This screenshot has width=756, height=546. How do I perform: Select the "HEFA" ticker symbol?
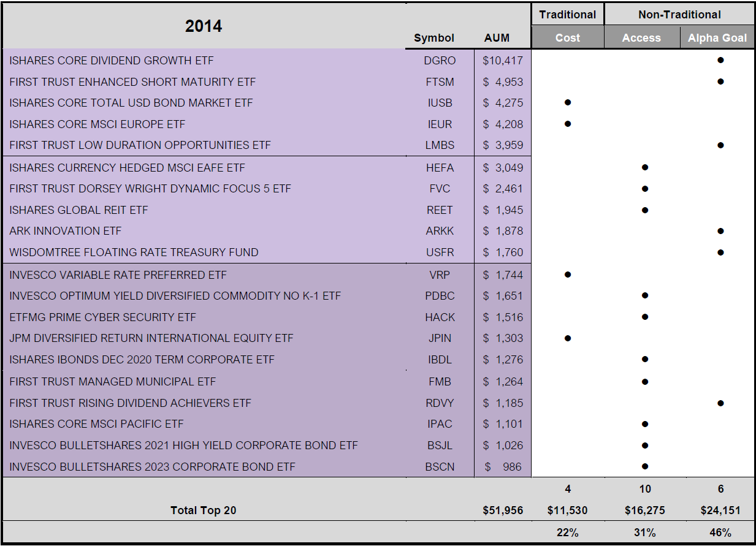click(440, 167)
